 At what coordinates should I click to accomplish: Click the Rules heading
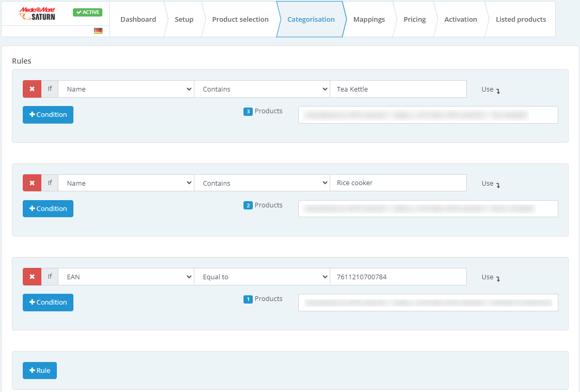point(22,61)
